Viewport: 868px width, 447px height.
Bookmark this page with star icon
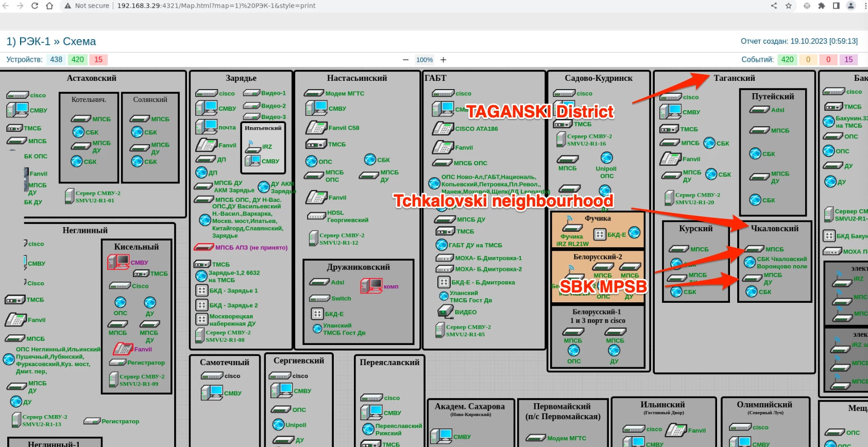pos(788,6)
